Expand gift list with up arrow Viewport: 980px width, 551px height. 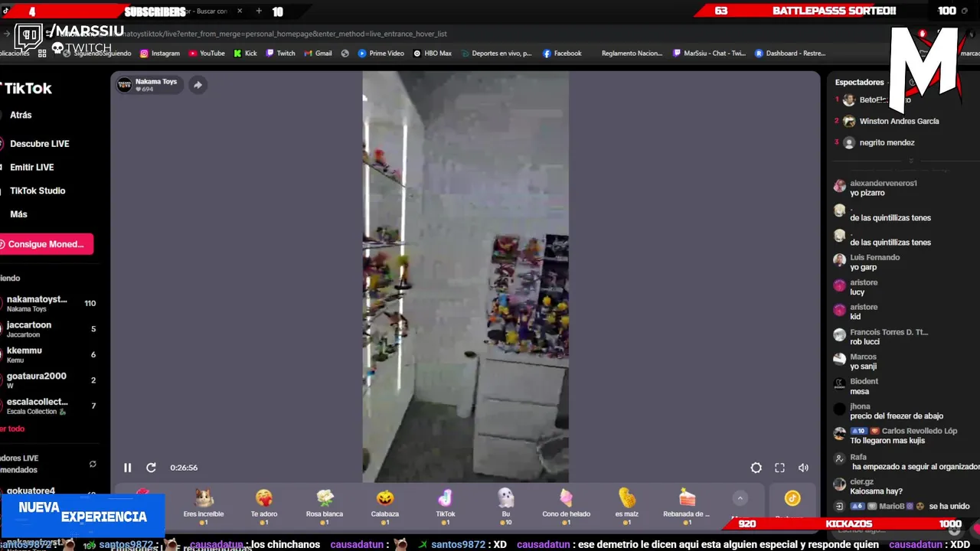pyautogui.click(x=740, y=498)
